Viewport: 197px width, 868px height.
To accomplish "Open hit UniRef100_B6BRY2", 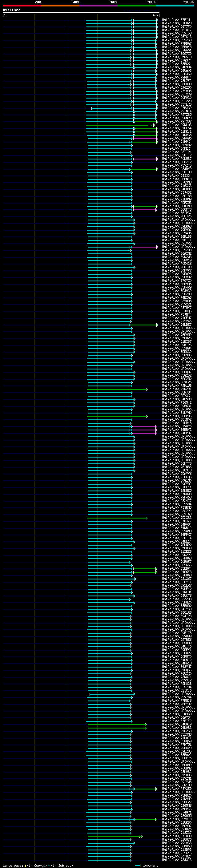I will coord(177,430).
